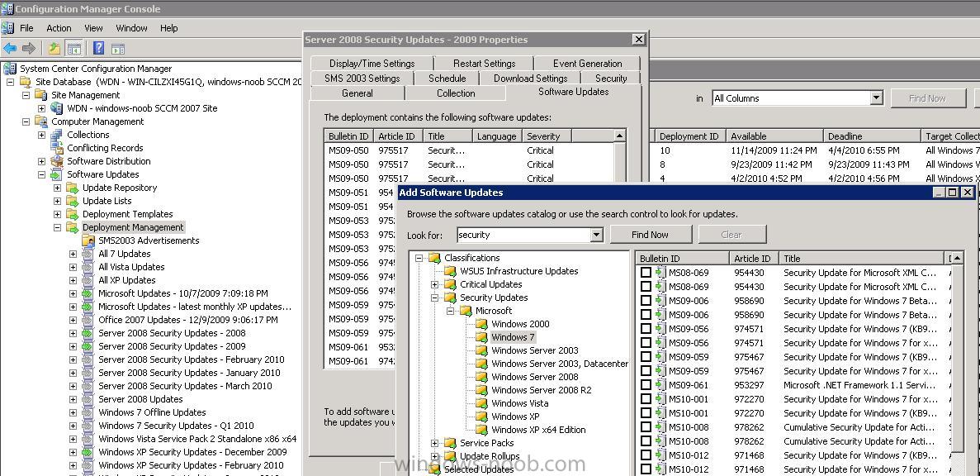Switch to the Schedule tab

[x=447, y=79]
